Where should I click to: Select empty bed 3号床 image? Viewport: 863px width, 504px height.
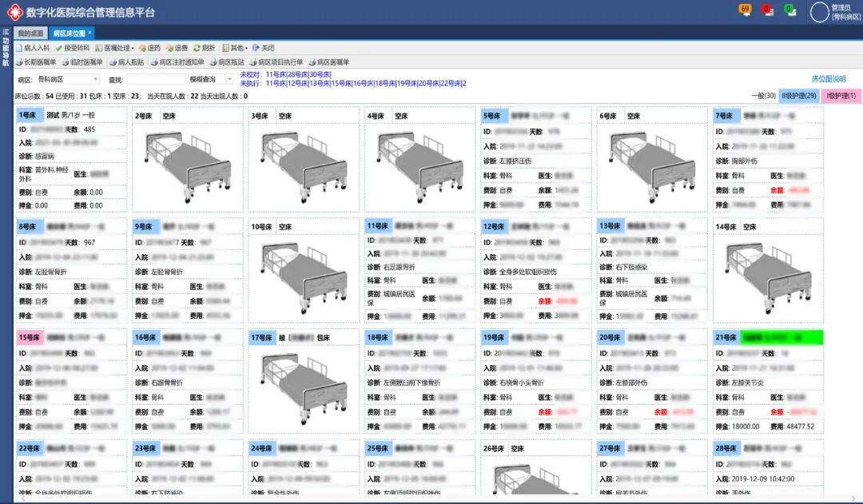point(304,167)
